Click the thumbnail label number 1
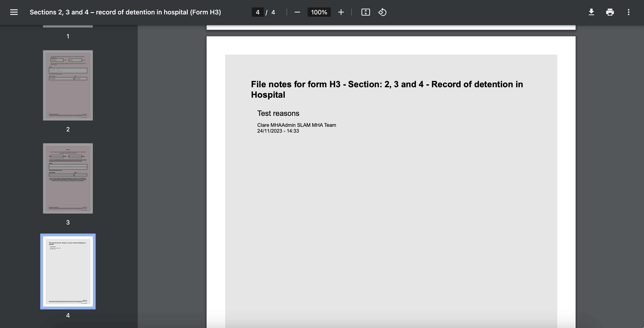The width and height of the screenshot is (644, 328). click(68, 36)
